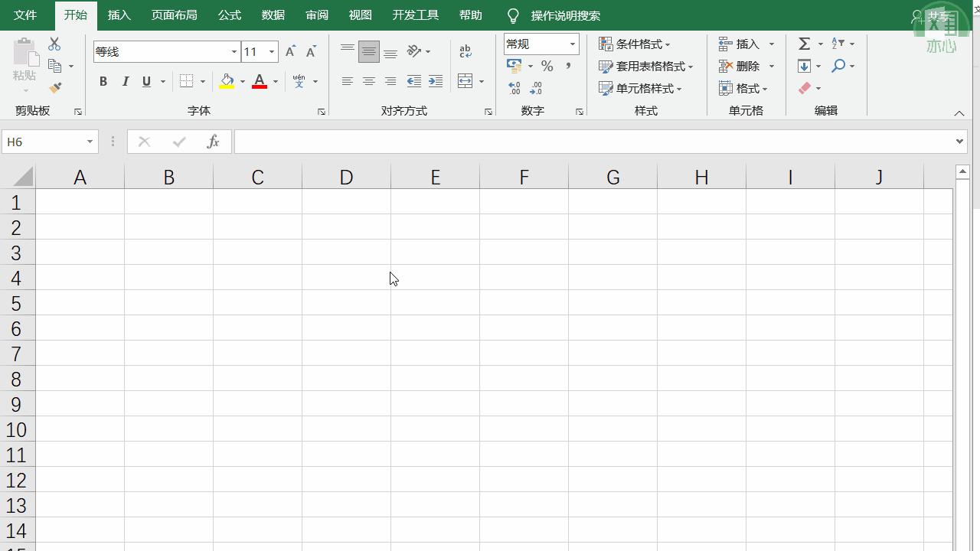Toggle Italic formatting

point(125,81)
